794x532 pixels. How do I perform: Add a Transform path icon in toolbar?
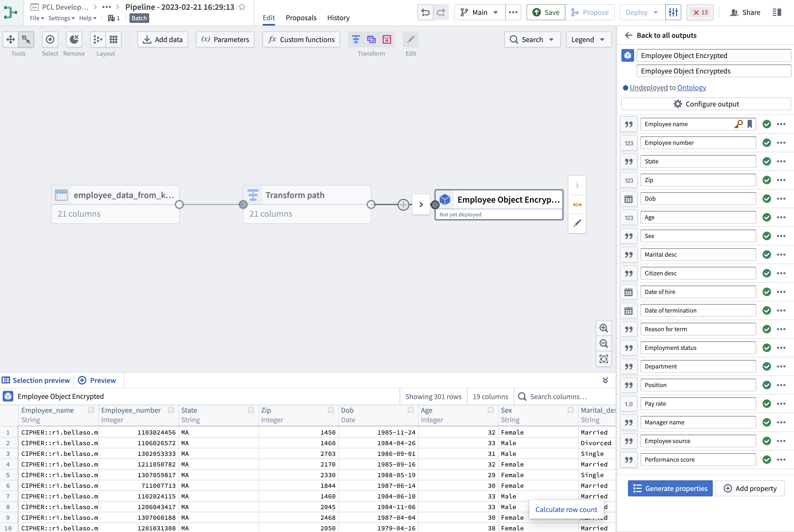356,40
